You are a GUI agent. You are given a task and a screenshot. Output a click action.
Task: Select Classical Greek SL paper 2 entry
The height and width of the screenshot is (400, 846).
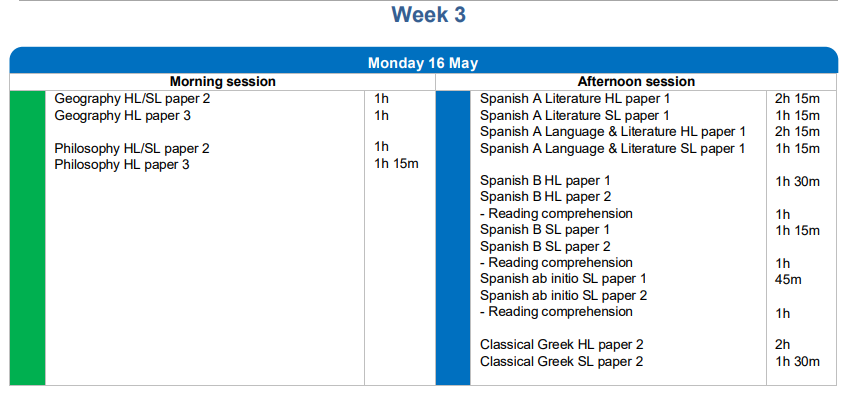pyautogui.click(x=561, y=361)
